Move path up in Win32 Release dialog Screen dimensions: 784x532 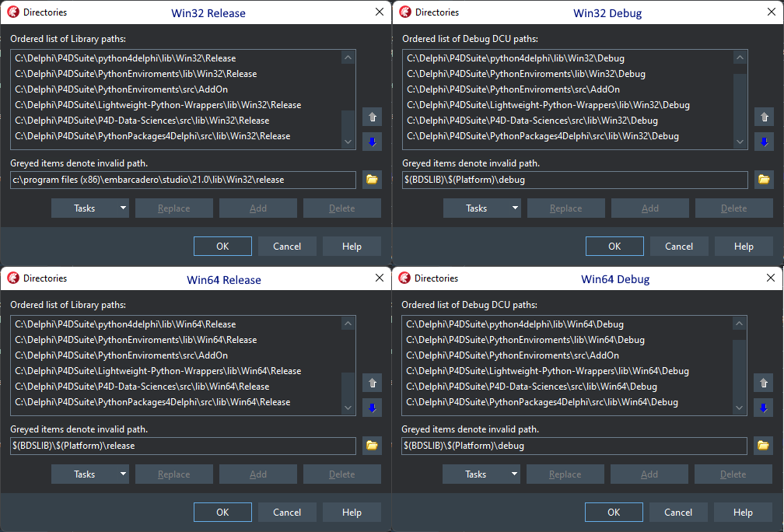(372, 117)
